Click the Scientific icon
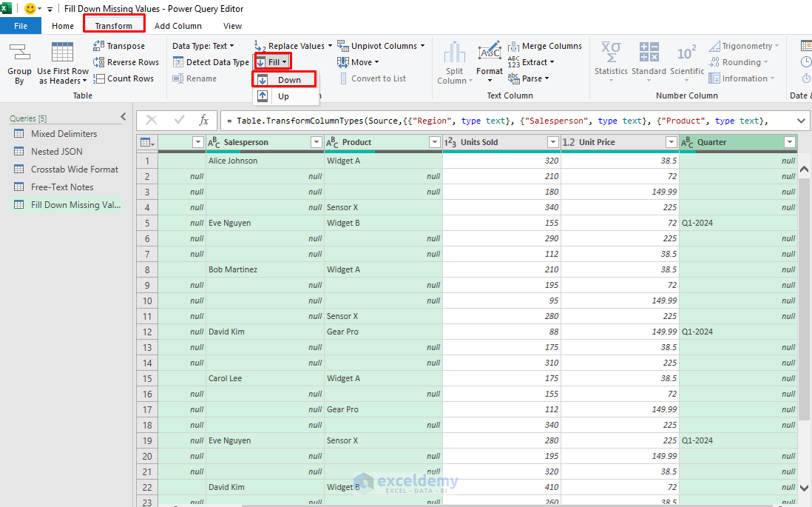Image resolution: width=812 pixels, height=507 pixels. tap(687, 53)
